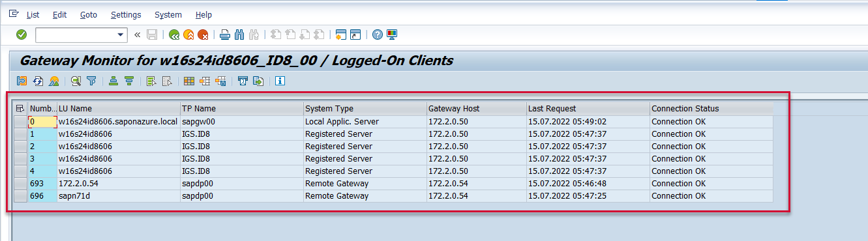Click the Export list icon with green arrow
This screenshot has height=241, width=868.
(x=259, y=81)
